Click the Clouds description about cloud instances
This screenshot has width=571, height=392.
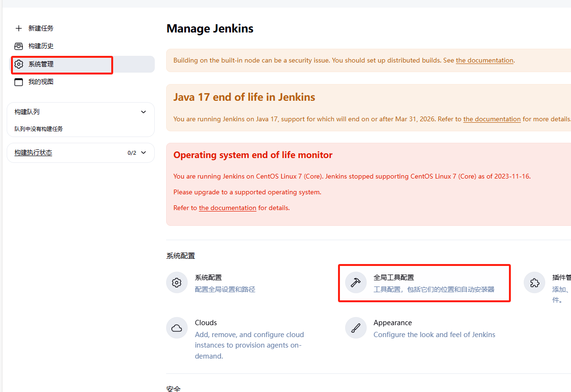(x=249, y=345)
